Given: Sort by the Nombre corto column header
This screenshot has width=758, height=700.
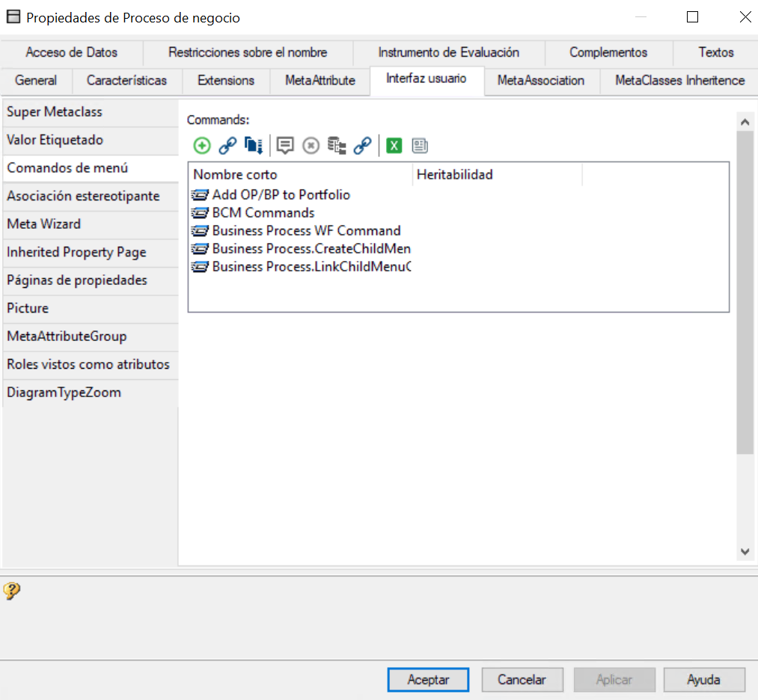Looking at the screenshot, I should point(301,174).
